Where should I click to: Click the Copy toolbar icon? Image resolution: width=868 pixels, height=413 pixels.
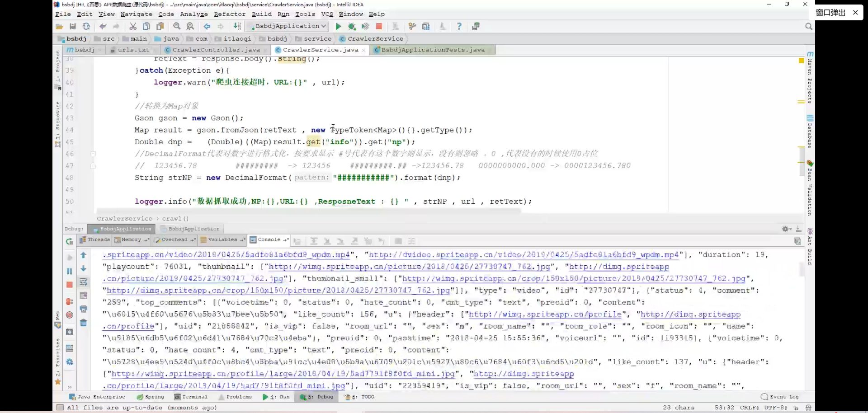coord(146,26)
